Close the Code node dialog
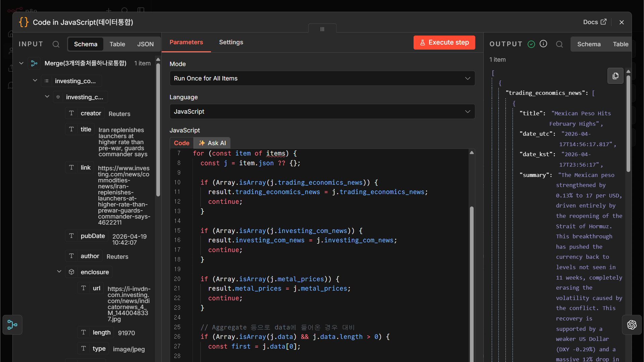The image size is (644, 362). [622, 22]
